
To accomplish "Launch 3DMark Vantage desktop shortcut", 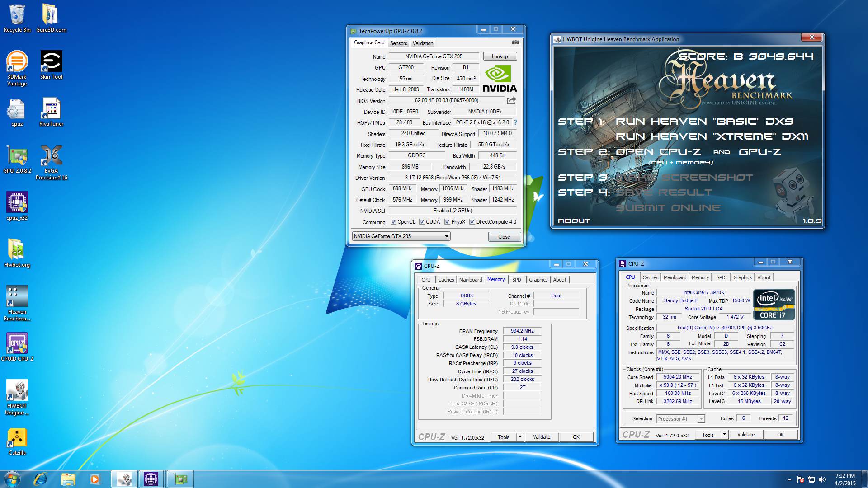I will click(x=17, y=68).
